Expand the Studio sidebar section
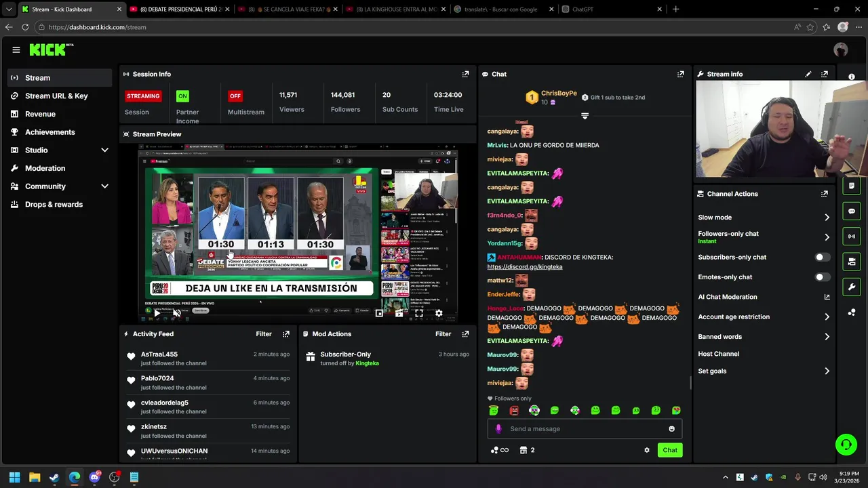 [x=104, y=150]
